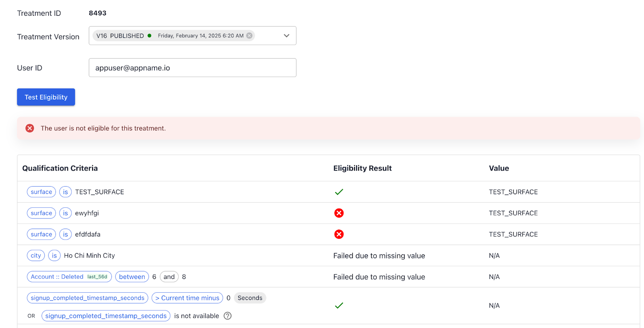Click the signup_completed_timestamp_seconds tag after OR

point(106,316)
